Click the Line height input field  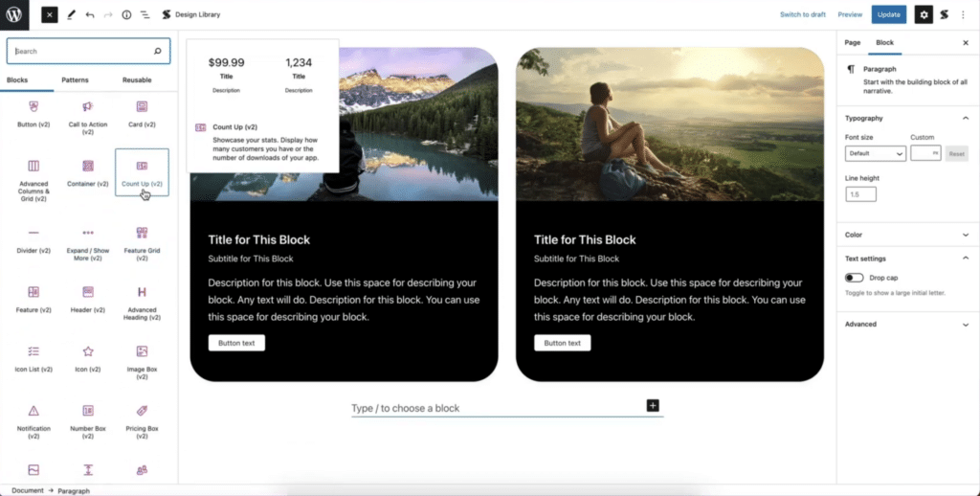pos(860,194)
